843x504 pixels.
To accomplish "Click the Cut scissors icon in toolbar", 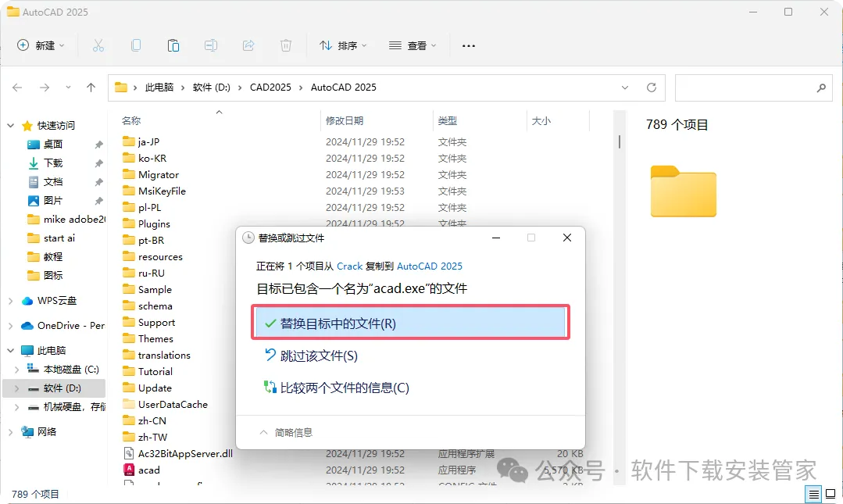I will coord(98,46).
